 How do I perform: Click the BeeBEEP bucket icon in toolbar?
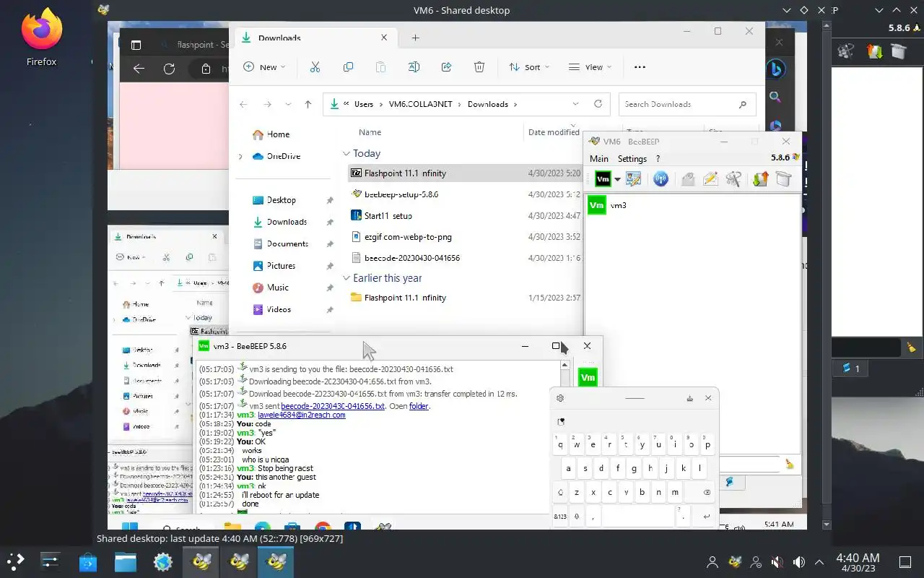(783, 179)
